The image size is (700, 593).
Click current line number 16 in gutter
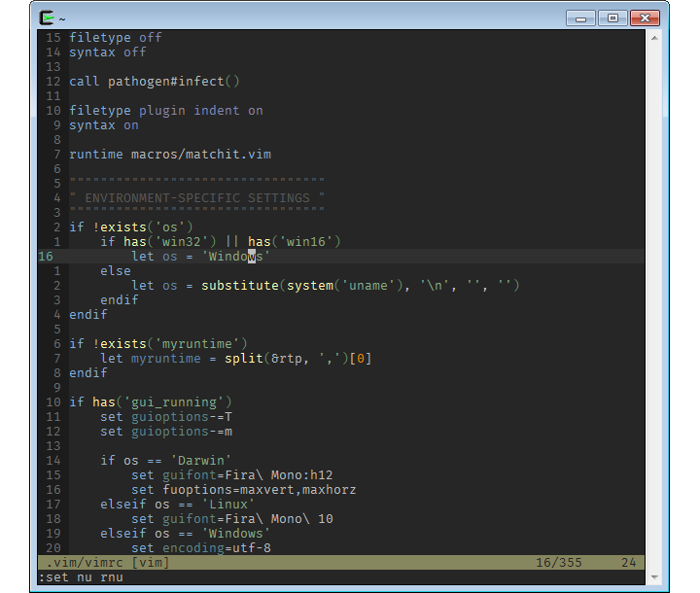tap(46, 257)
